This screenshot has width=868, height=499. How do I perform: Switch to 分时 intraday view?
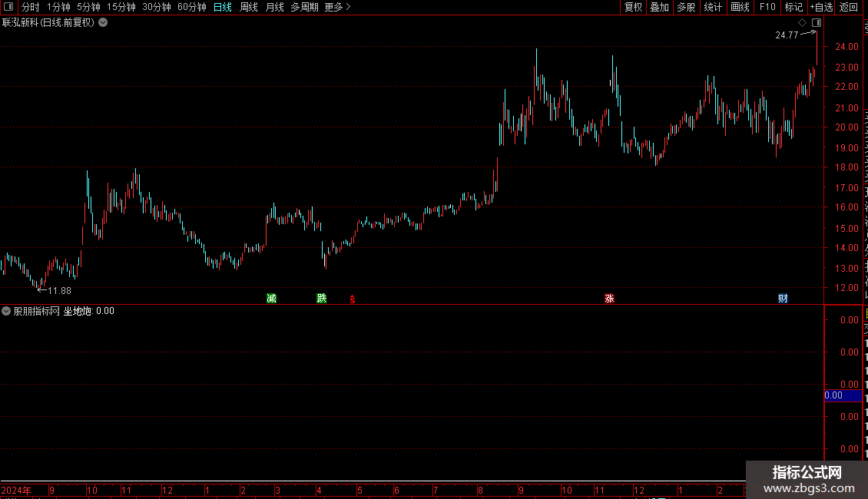pos(31,7)
